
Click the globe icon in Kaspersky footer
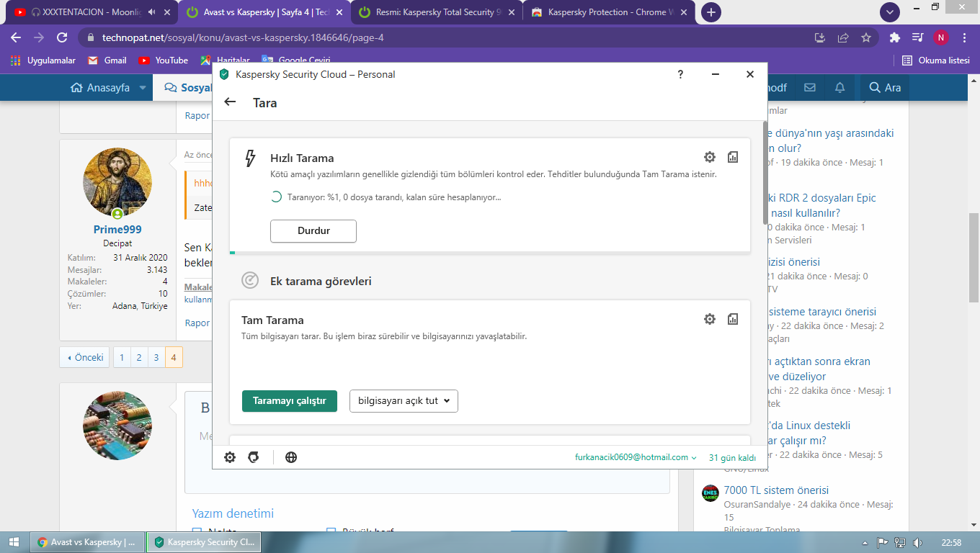(x=291, y=457)
